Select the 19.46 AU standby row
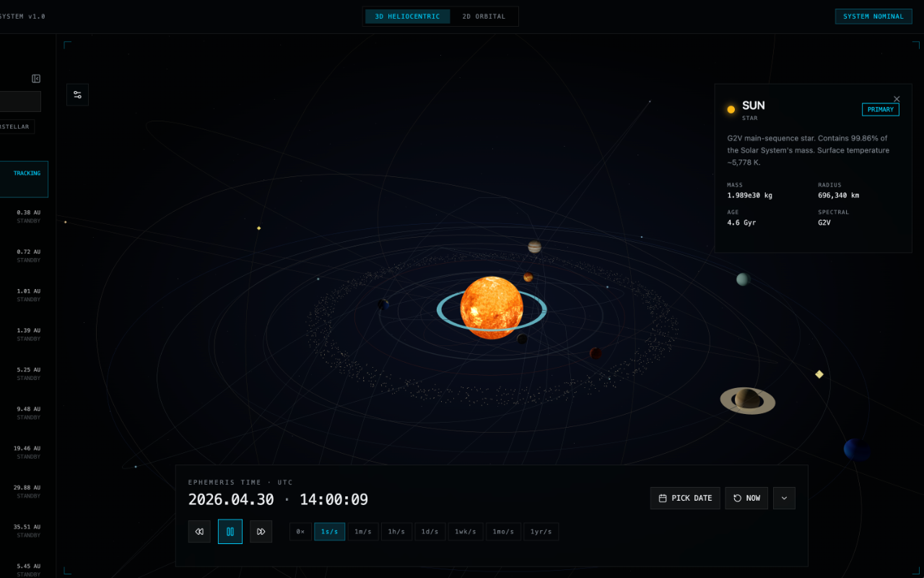 click(24, 452)
